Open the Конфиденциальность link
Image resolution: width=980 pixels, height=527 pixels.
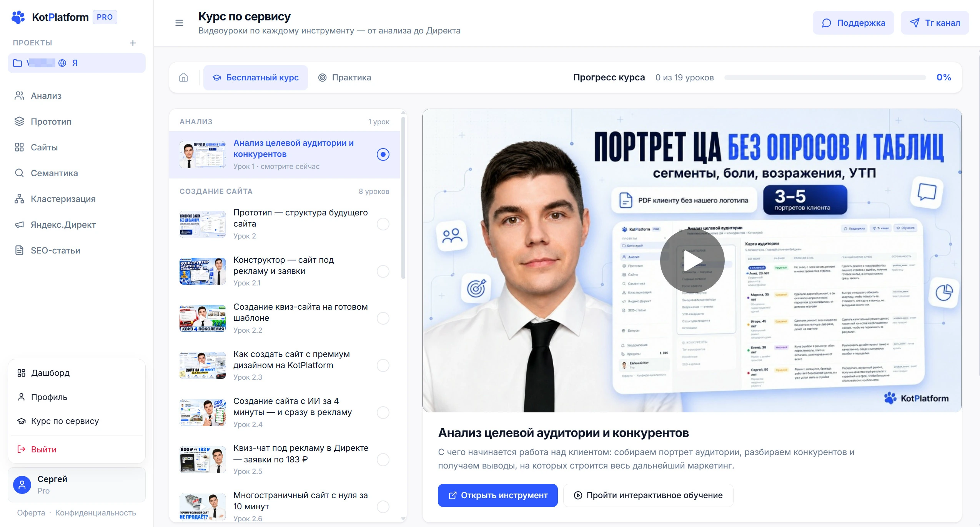(x=95, y=513)
